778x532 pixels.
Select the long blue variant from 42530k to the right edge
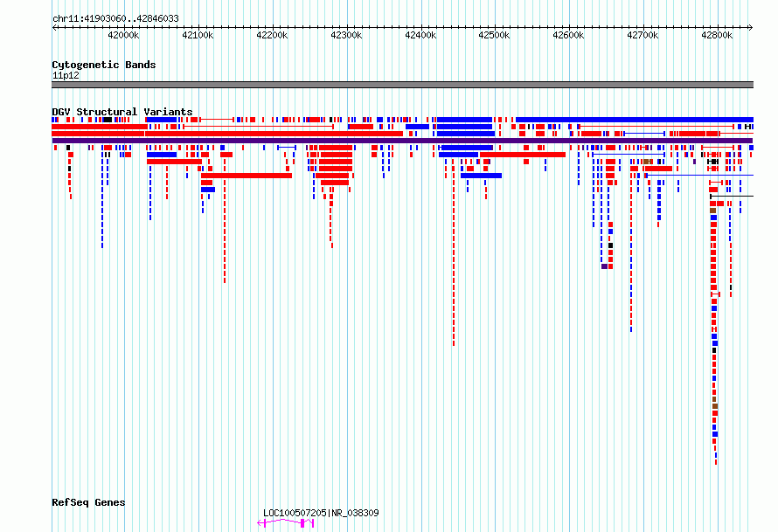click(635, 120)
